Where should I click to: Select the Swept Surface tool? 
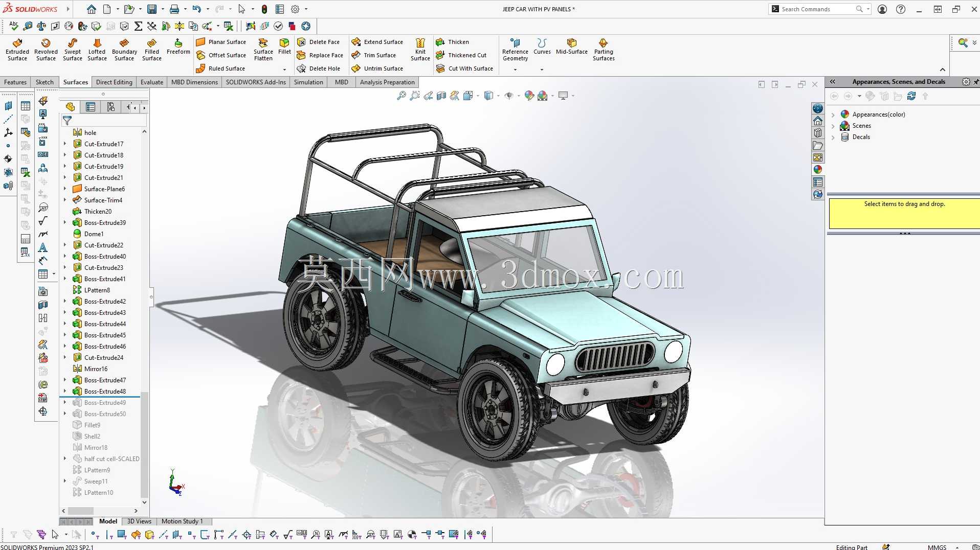tap(73, 50)
